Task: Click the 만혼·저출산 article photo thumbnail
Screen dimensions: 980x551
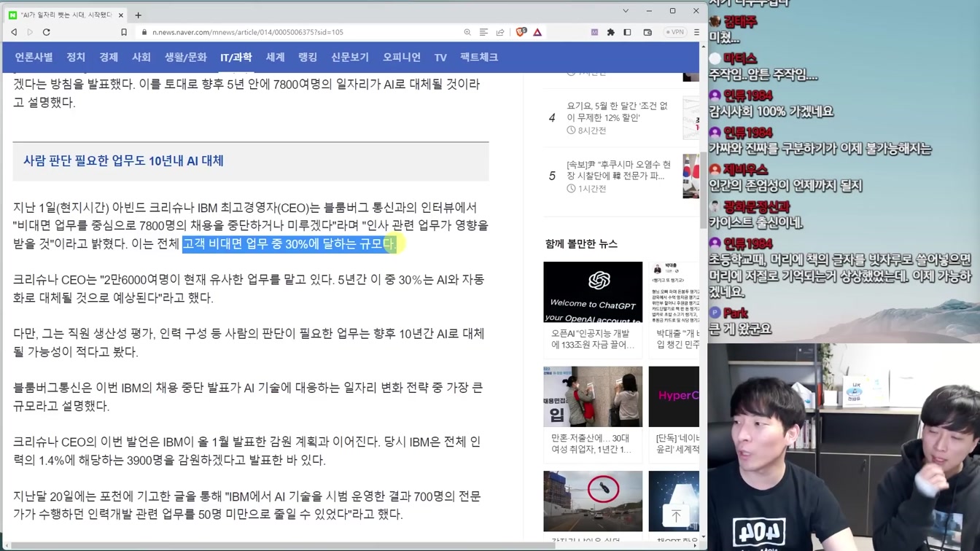Action: coord(593,396)
